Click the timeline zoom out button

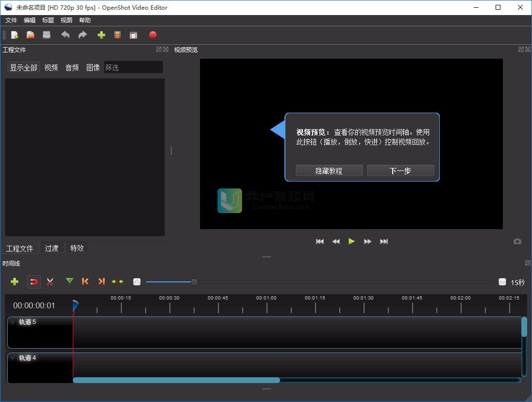[502, 282]
